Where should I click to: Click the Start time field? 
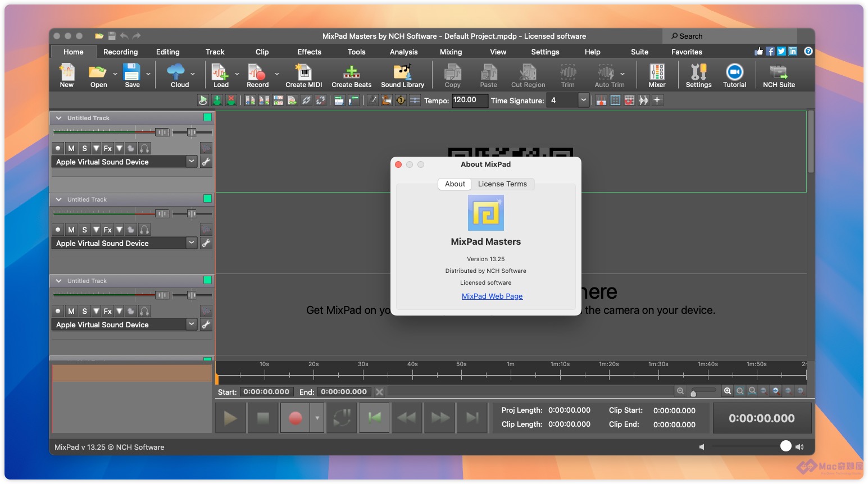(266, 391)
